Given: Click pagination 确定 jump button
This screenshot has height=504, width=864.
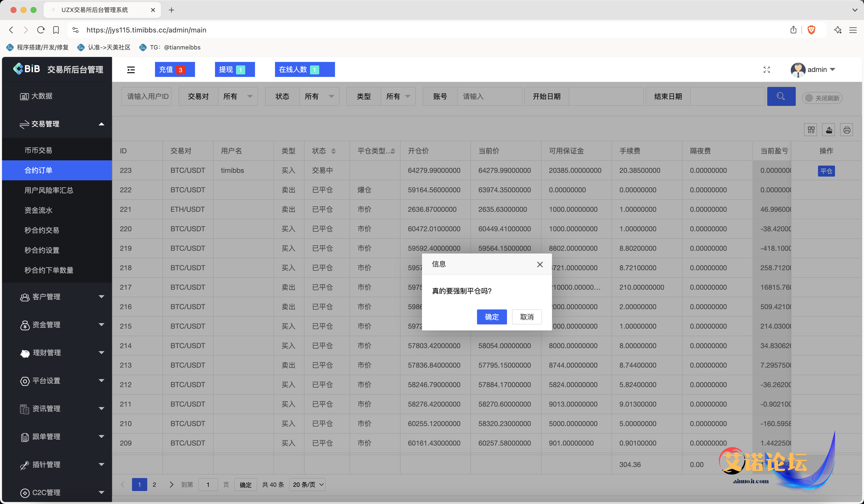Looking at the screenshot, I should tap(245, 485).
